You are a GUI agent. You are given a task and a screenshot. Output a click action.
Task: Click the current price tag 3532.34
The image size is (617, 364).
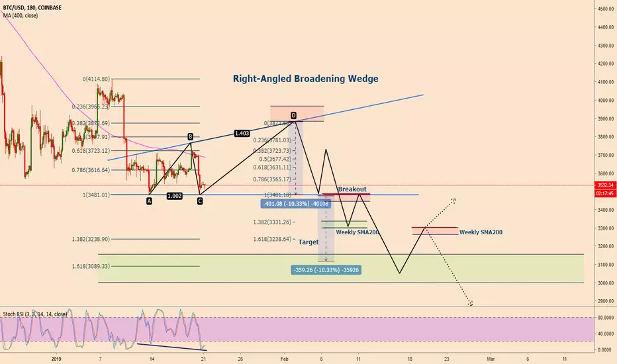[605, 185]
